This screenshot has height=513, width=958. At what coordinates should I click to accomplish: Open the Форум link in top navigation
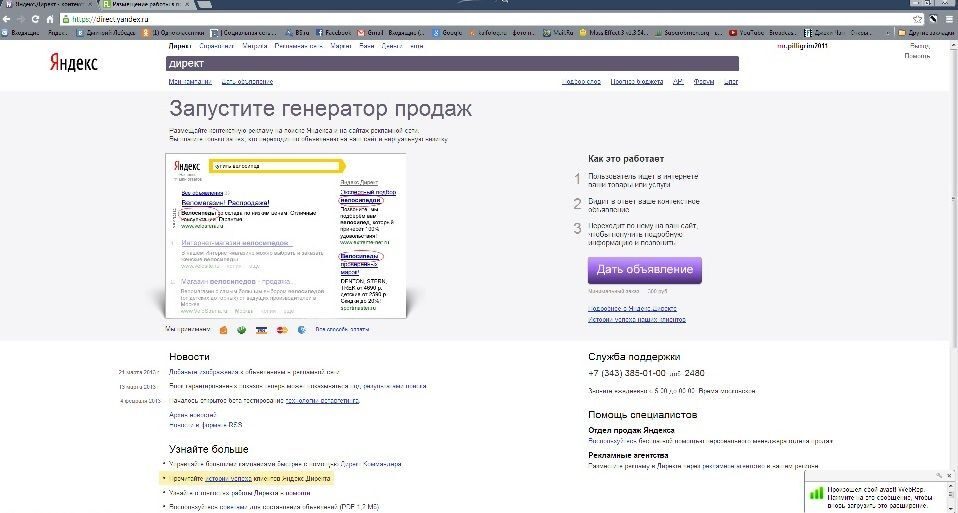[x=704, y=81]
